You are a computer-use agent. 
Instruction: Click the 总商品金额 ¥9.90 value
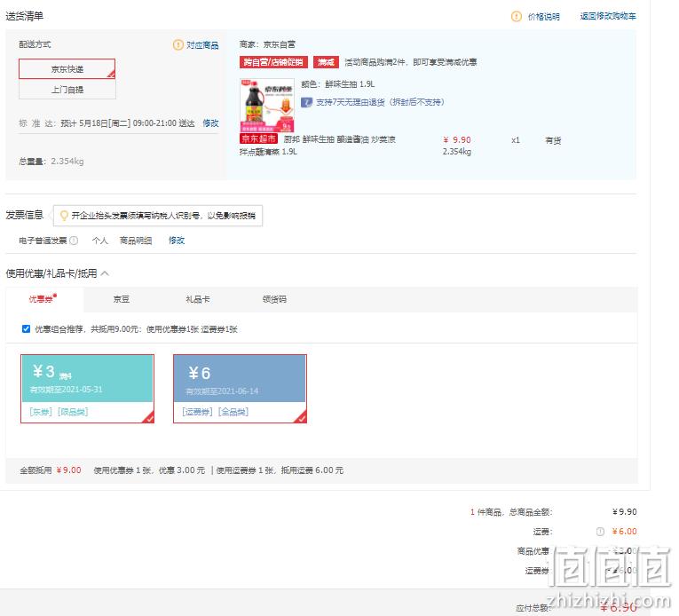pos(625,512)
